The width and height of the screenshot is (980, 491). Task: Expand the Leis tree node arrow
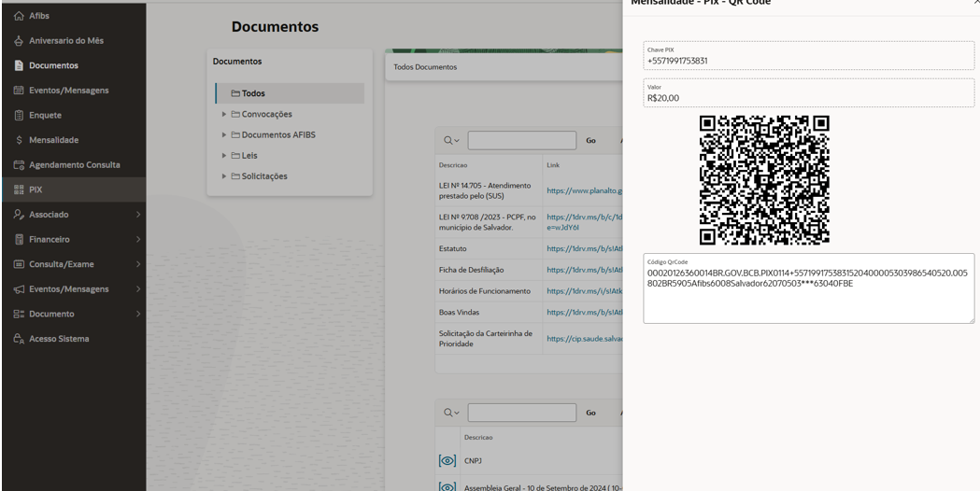tap(224, 156)
